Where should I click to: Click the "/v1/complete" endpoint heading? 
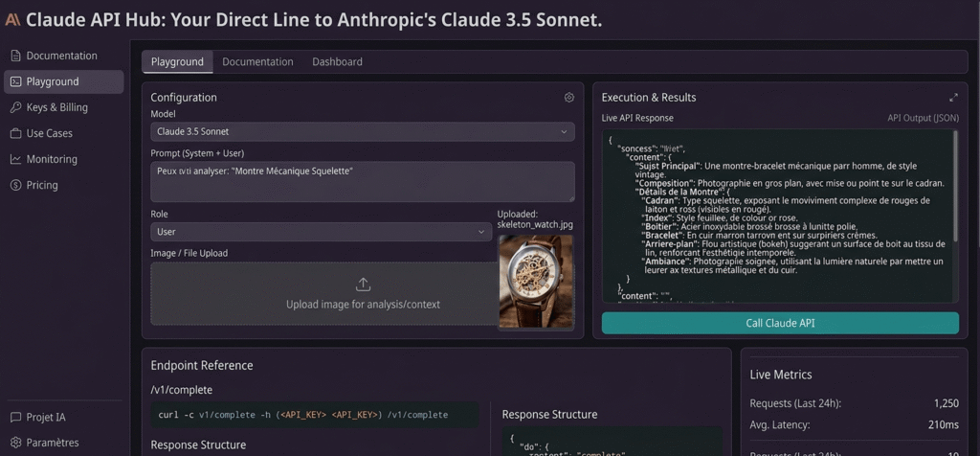pos(181,390)
